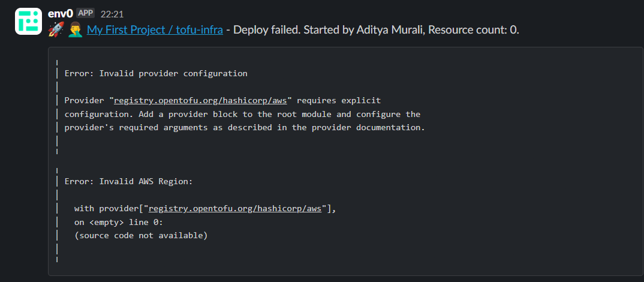Click the line starting with provider's required arguments
The image size is (644, 282).
pyautogui.click(x=245, y=127)
